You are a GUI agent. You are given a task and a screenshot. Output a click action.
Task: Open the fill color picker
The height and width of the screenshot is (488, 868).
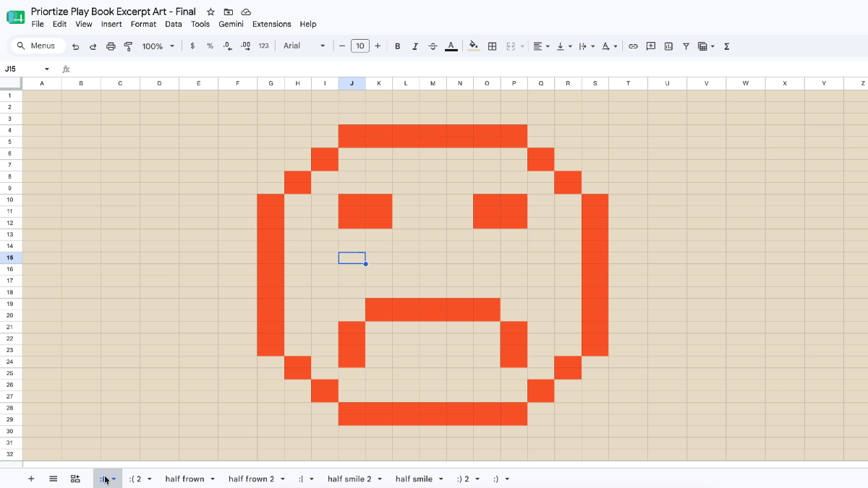(474, 46)
